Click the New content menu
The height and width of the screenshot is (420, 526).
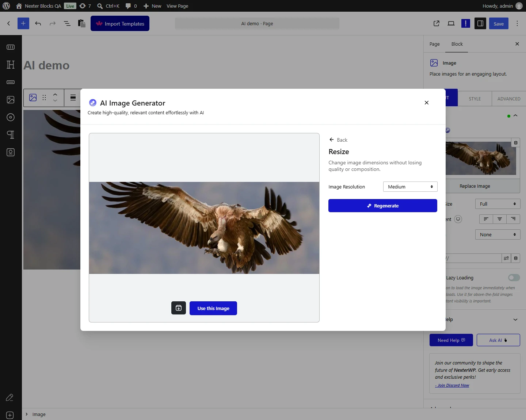(152, 6)
